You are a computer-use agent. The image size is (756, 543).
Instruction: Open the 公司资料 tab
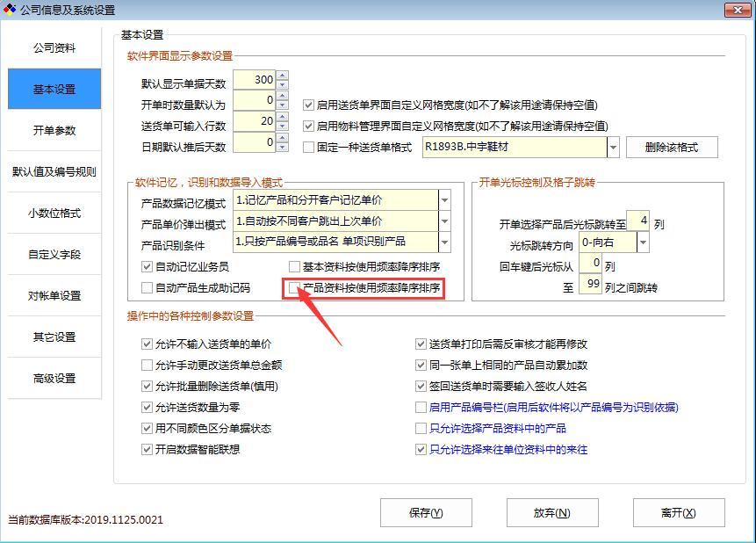[x=54, y=47]
